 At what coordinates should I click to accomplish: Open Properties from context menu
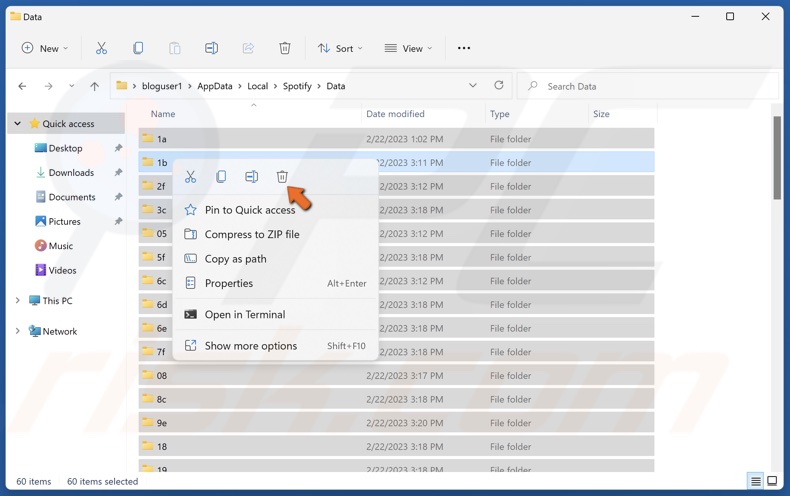click(x=276, y=283)
